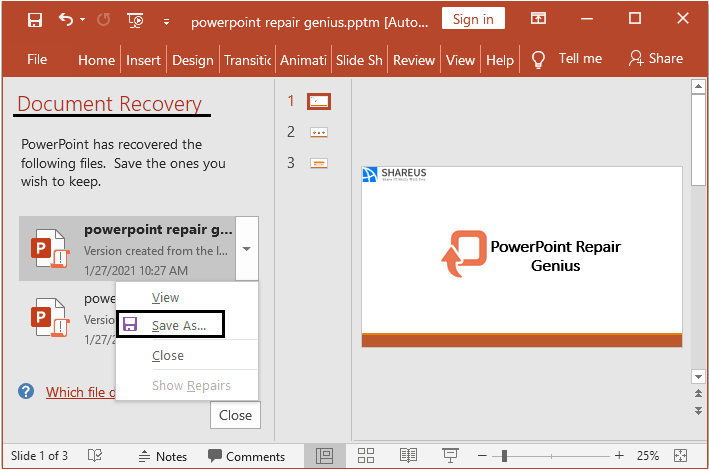This screenshot has width=709, height=470.
Task: Click the 25% zoom level
Action: coord(648,456)
